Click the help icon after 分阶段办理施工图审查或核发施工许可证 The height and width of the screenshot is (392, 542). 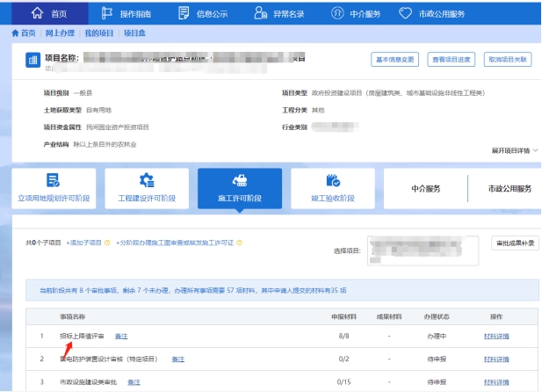click(239, 243)
